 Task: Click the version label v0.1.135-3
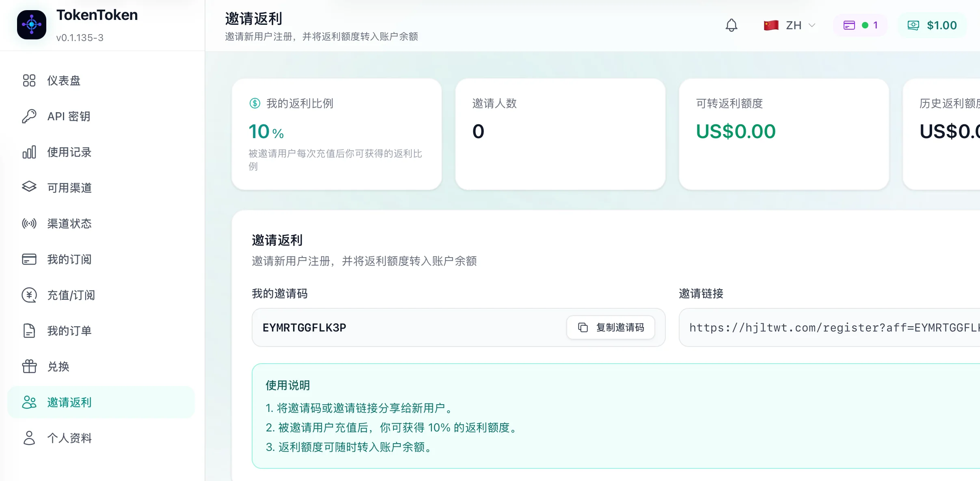tap(80, 37)
